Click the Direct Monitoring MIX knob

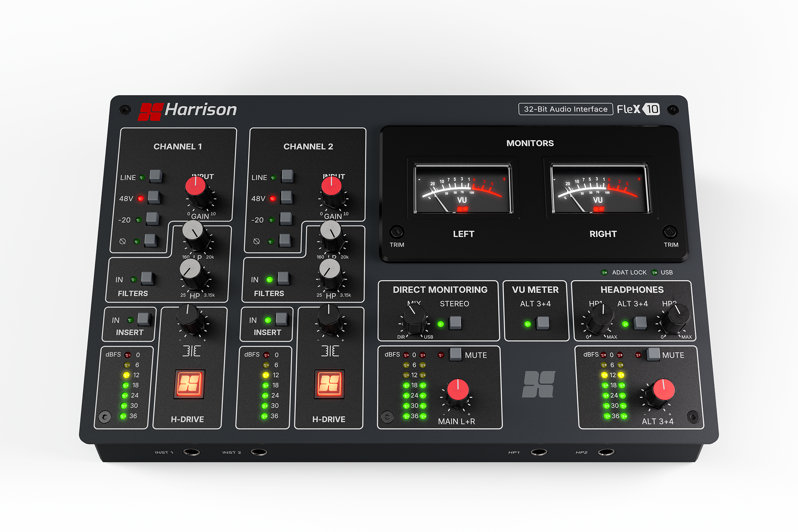(x=414, y=319)
